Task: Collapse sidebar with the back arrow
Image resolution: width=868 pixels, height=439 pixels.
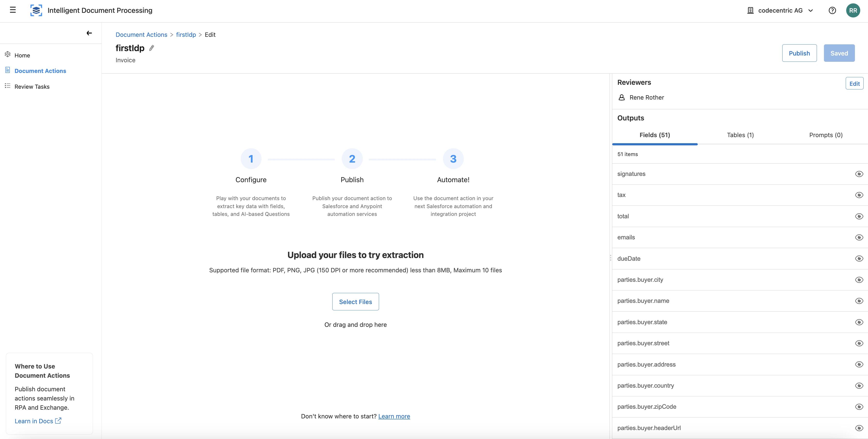Action: [x=89, y=33]
